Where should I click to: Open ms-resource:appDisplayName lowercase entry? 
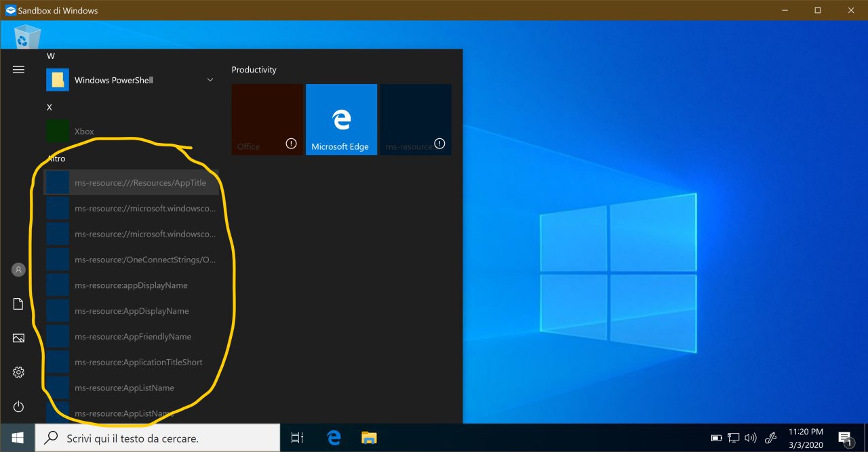point(131,285)
